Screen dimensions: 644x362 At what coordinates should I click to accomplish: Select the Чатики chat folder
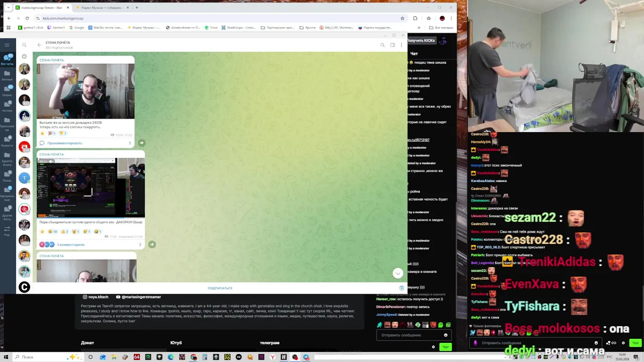click(x=7, y=107)
